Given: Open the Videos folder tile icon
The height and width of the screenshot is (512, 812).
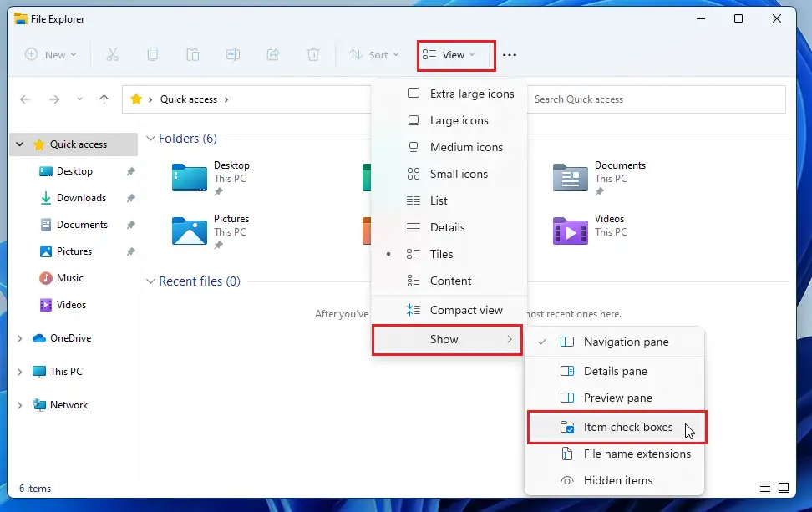Looking at the screenshot, I should point(571,231).
